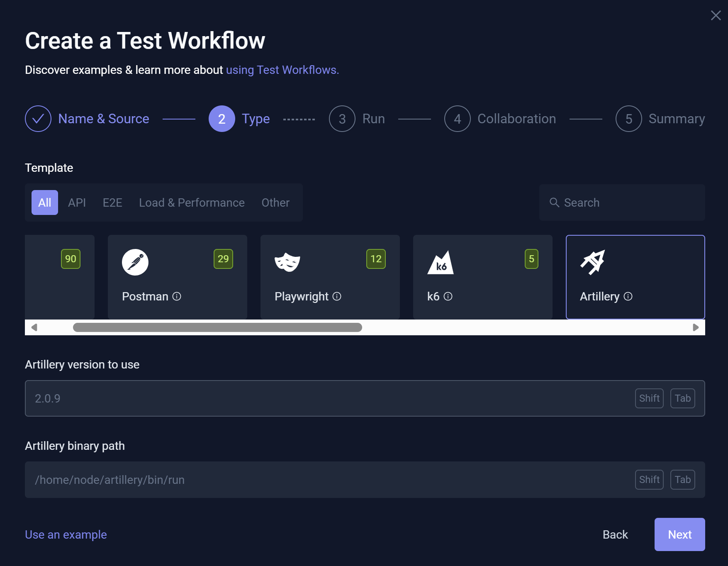
Task: Select the E2E filter tab
Action: 112,202
